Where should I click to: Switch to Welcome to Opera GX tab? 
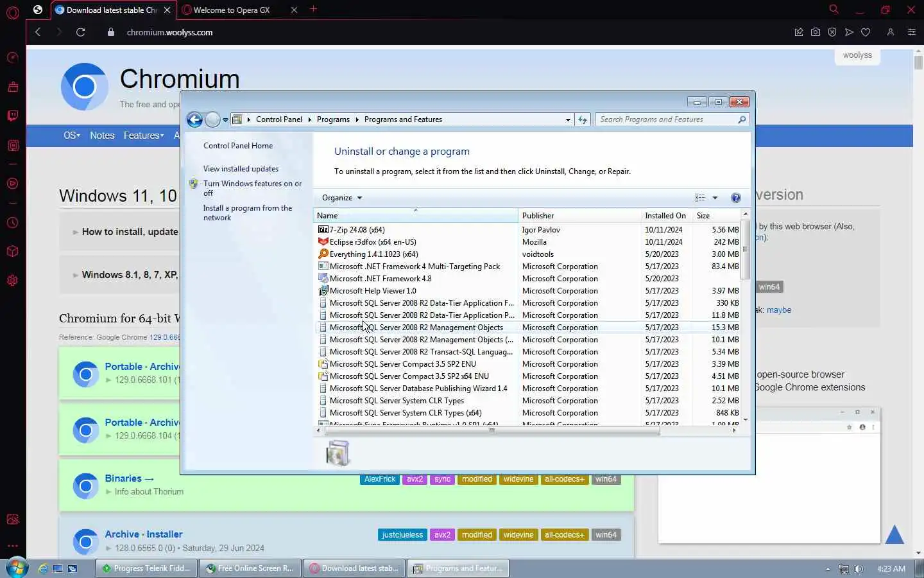[x=240, y=10]
